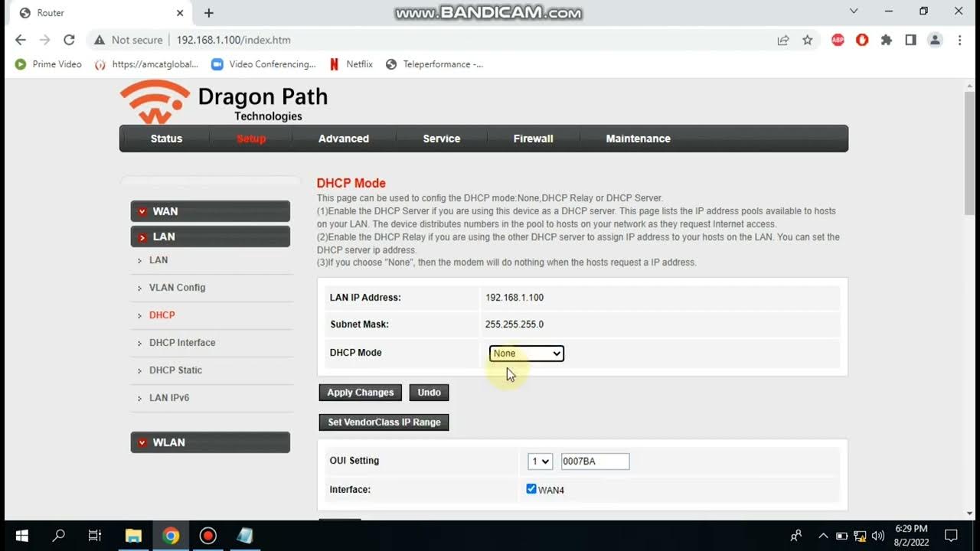The height and width of the screenshot is (551, 980).
Task: Reload the router page
Action: point(69,40)
